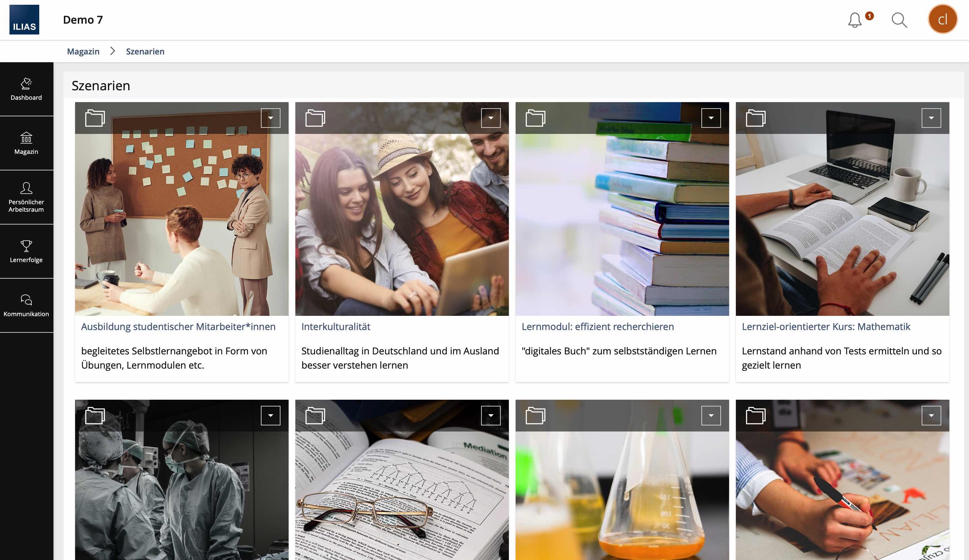Open Kommunikation in the sidebar
This screenshot has height=560, width=969.
[x=26, y=306]
